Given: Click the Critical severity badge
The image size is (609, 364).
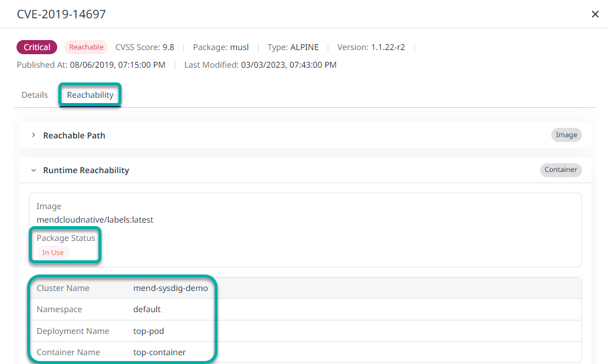Looking at the screenshot, I should (x=37, y=47).
